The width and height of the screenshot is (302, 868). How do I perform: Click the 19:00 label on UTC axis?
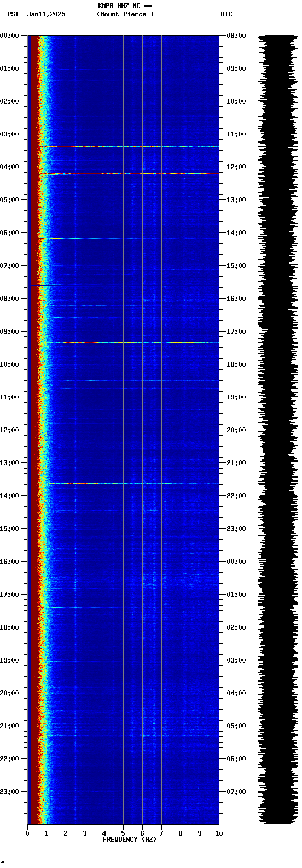[x=236, y=397]
